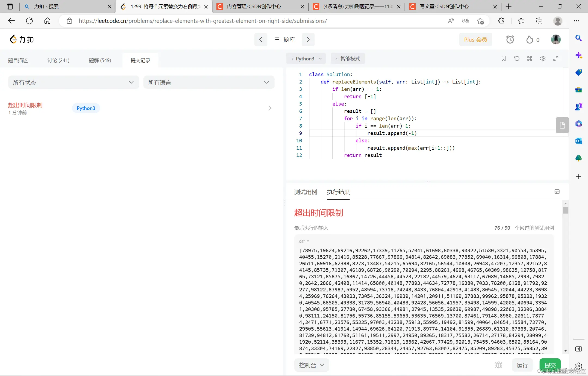This screenshot has height=376, width=588.
Task: Open the 控制台 console expander
Action: 311,365
